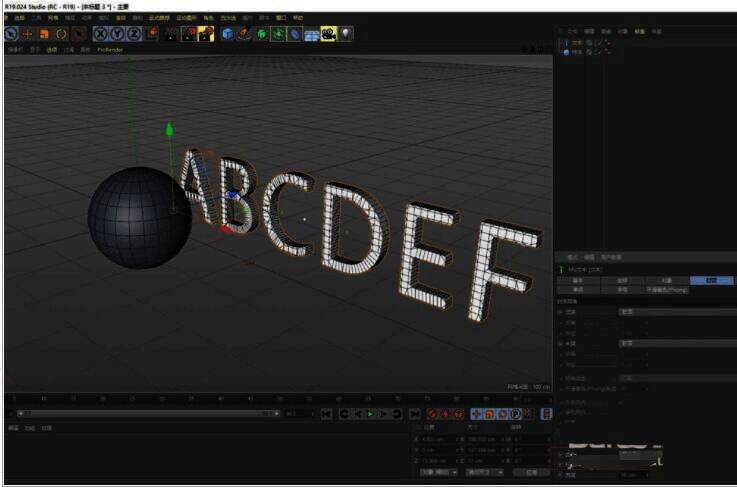This screenshot has height=487, width=737.
Task: Switch to the highlighted caps tab in attributes
Action: click(x=710, y=280)
